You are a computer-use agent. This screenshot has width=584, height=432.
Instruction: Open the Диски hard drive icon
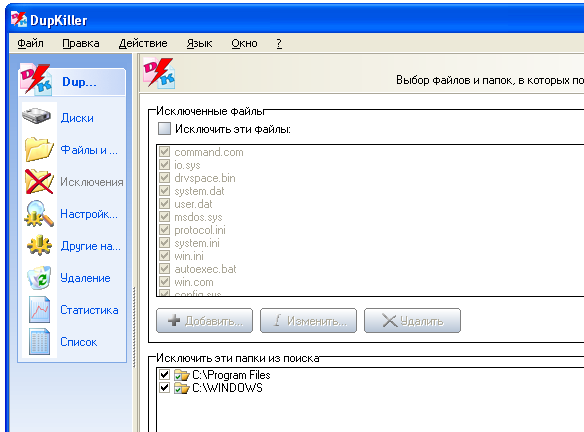(36, 117)
